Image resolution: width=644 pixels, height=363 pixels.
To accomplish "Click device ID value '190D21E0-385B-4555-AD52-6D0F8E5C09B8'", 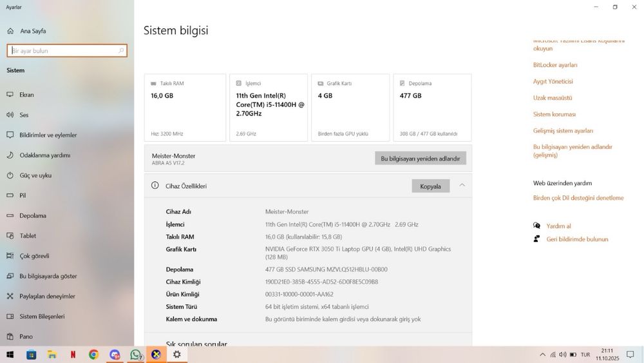I will pyautogui.click(x=321, y=282).
